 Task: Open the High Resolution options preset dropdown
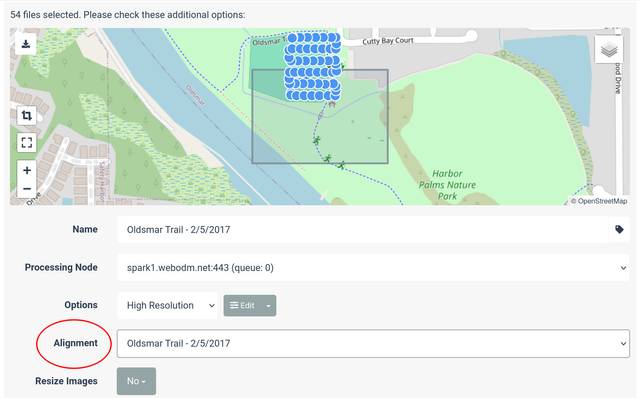pyautogui.click(x=168, y=305)
